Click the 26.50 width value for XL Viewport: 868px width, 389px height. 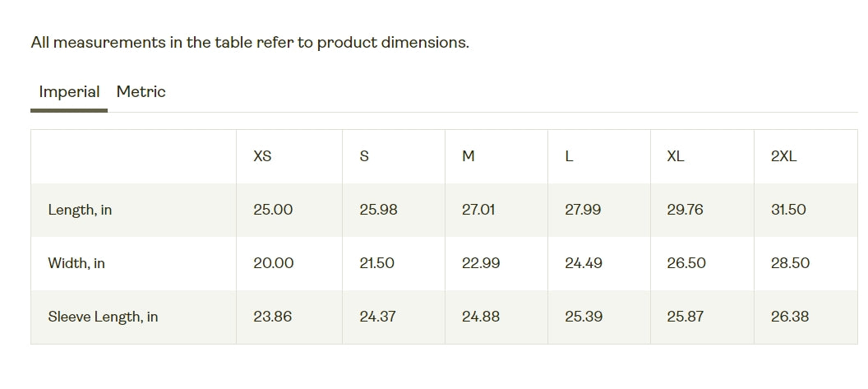click(x=686, y=263)
